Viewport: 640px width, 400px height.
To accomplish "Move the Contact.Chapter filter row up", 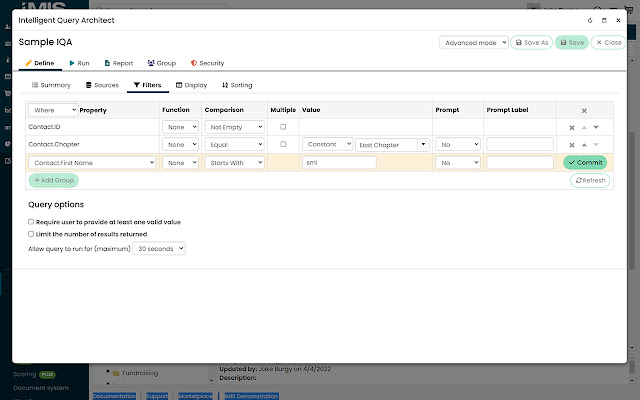I will click(x=584, y=145).
